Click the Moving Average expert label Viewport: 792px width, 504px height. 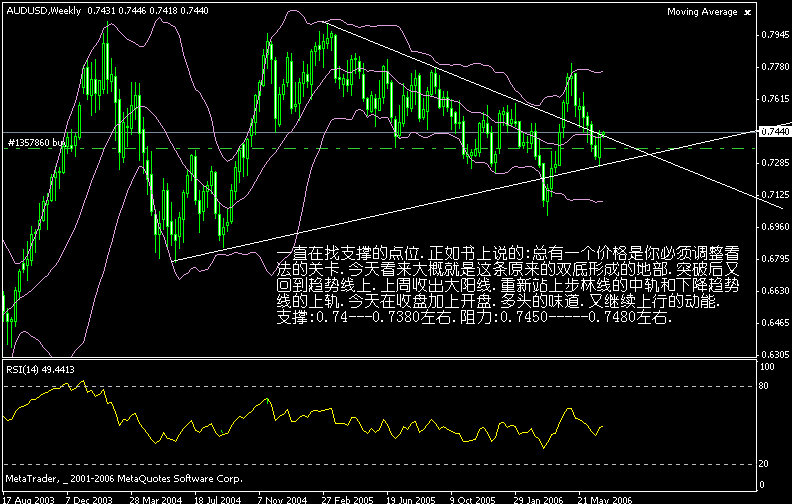(702, 12)
